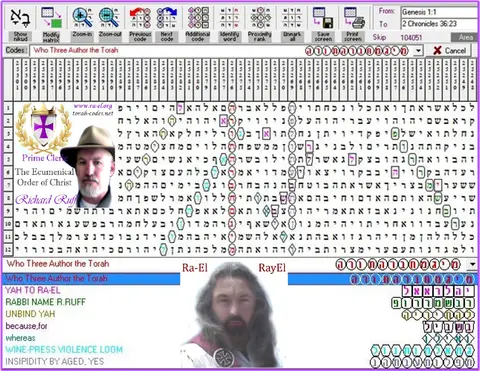Screen dimensions: 480x371
Task: Zoom in on the matrix
Action: coord(82,17)
